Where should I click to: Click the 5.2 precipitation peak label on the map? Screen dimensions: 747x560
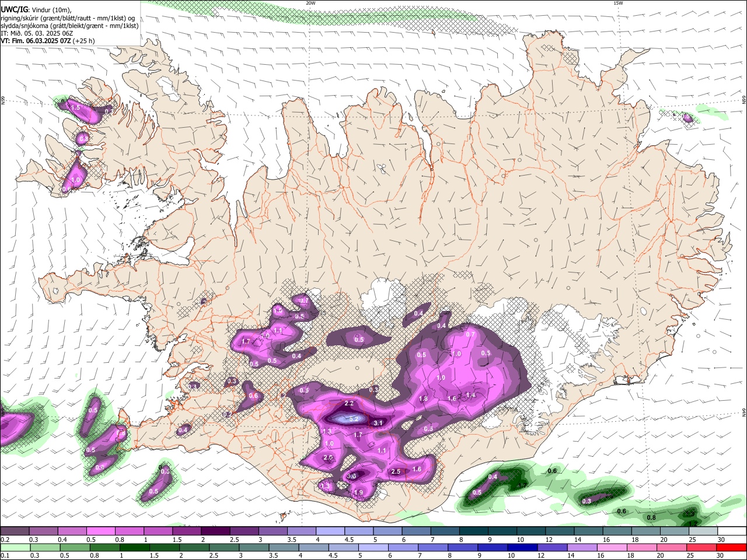pyautogui.click(x=354, y=419)
